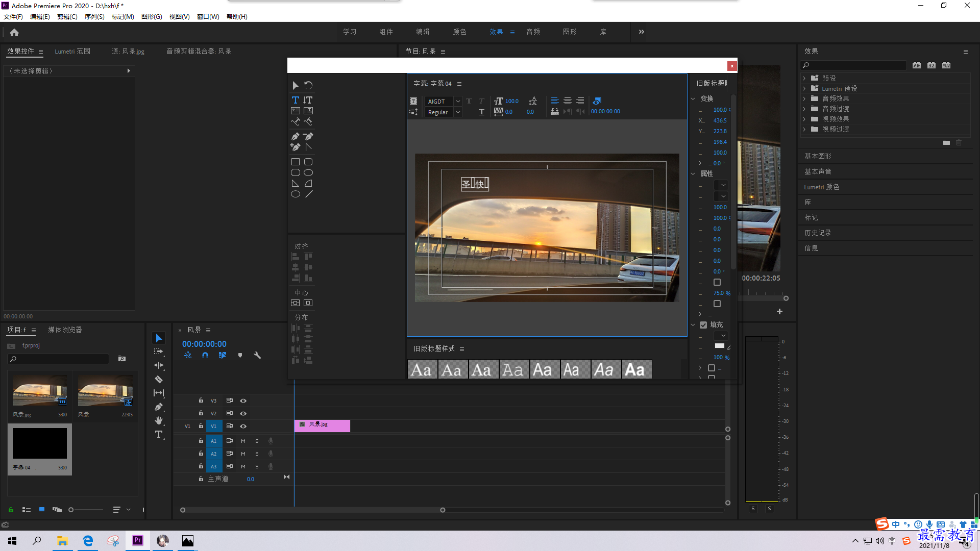Toggle linked selection in the timeline

223,355
